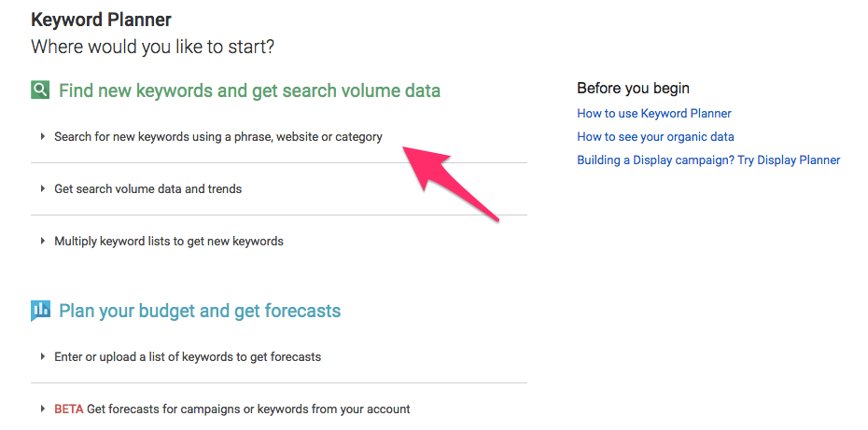Click the "Before you begin" heading
Viewport: 868px width, 430px height.
(x=633, y=88)
